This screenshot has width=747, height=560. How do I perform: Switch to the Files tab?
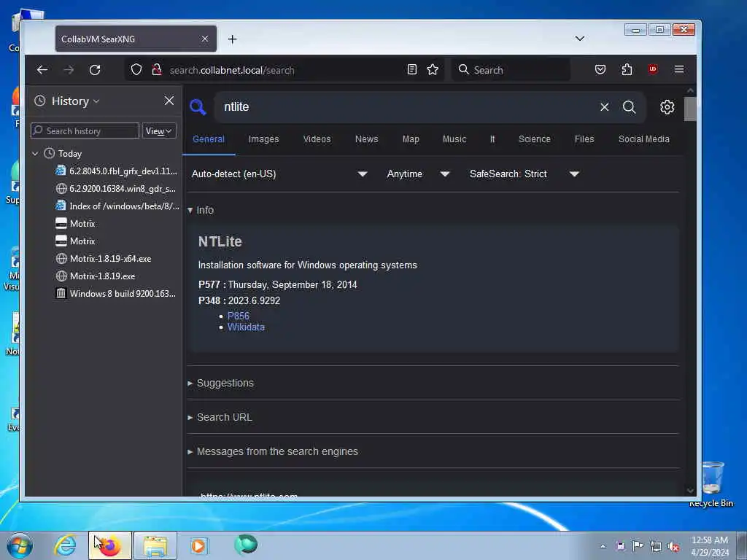tap(584, 139)
